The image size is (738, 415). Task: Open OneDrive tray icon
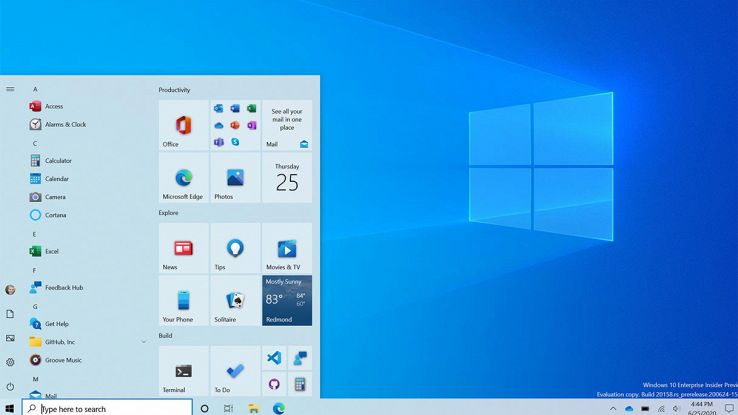click(x=629, y=409)
